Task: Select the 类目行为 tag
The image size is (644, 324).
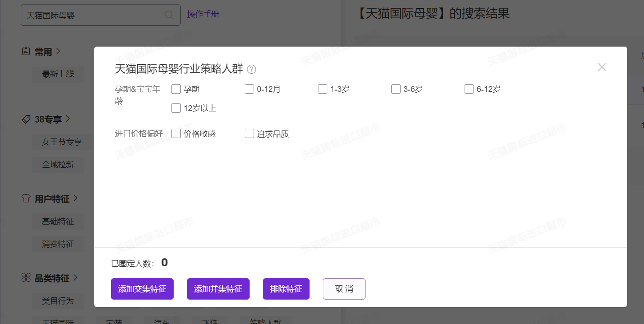Action: coord(58,301)
